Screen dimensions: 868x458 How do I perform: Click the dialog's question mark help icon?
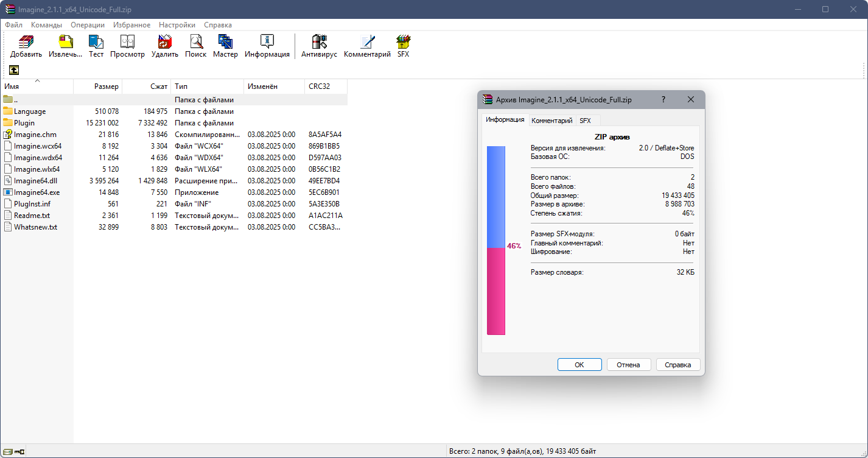click(663, 99)
